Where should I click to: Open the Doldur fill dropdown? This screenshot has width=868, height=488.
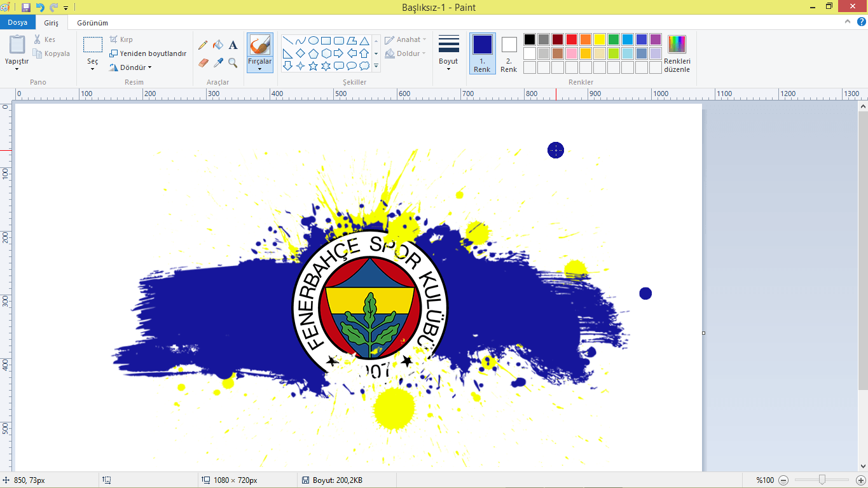[406, 53]
